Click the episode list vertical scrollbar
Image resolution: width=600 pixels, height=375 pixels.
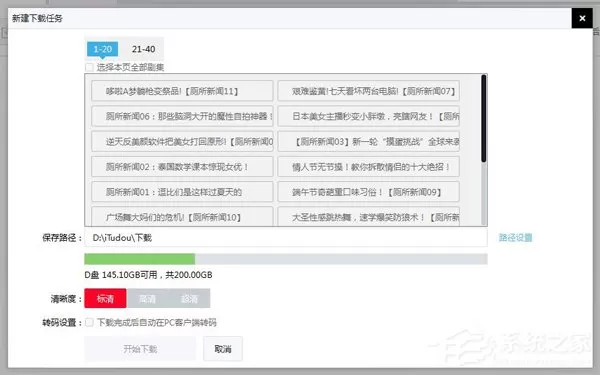(x=484, y=119)
